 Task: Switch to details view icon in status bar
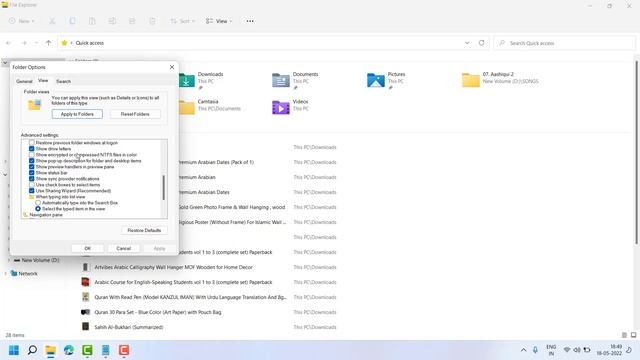click(624, 335)
